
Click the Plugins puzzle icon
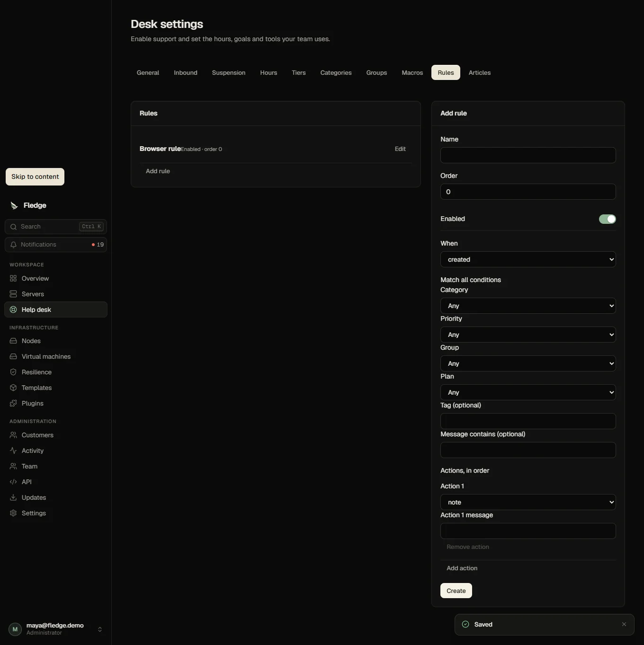click(x=13, y=403)
